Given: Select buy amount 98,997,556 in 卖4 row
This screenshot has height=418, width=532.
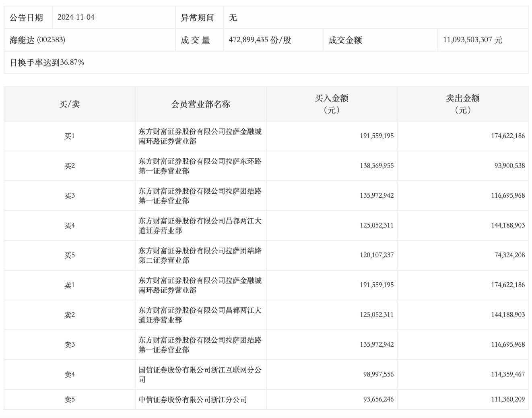Looking at the screenshot, I should click(378, 375).
